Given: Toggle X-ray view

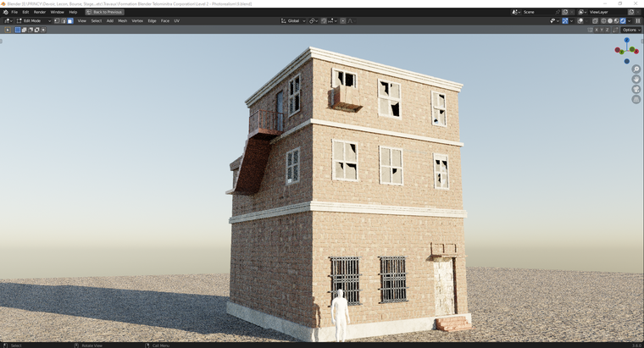Looking at the screenshot, I should [x=593, y=21].
